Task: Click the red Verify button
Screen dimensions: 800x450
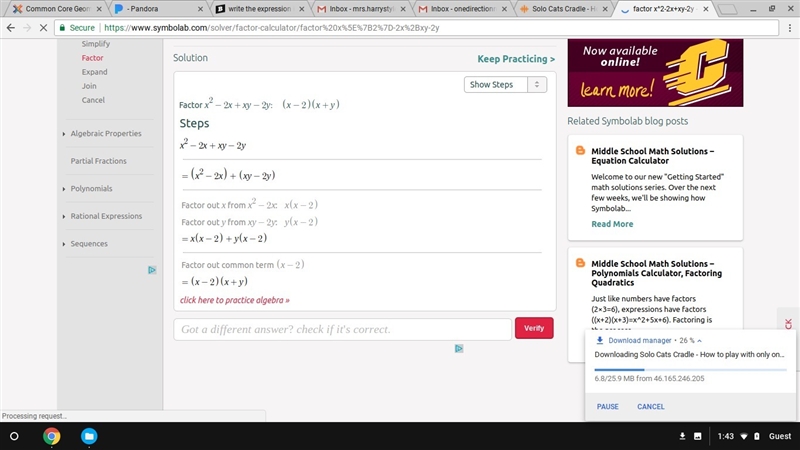Action: tap(534, 328)
